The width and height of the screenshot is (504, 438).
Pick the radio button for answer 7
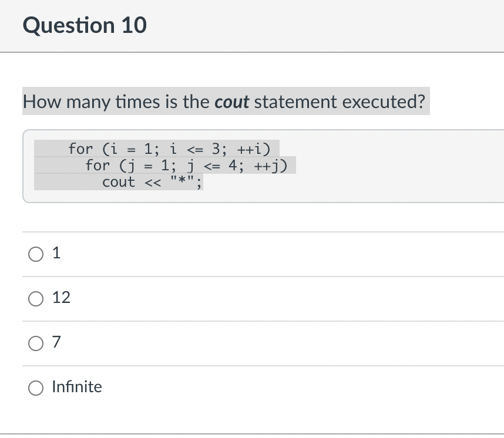click(36, 343)
